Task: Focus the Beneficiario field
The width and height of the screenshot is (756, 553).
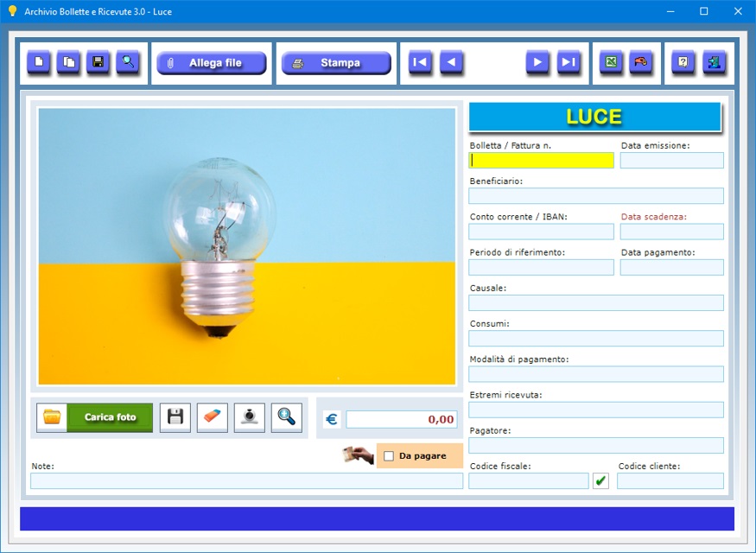Action: tap(596, 196)
